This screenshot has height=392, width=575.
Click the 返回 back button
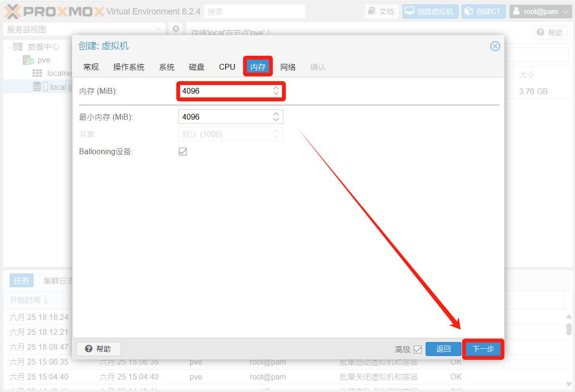pyautogui.click(x=443, y=349)
